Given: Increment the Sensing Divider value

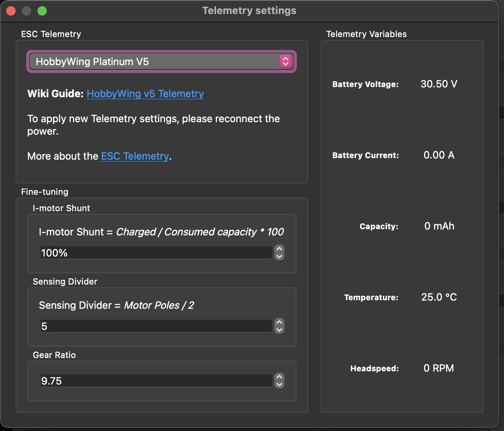Looking at the screenshot, I should point(279,322).
